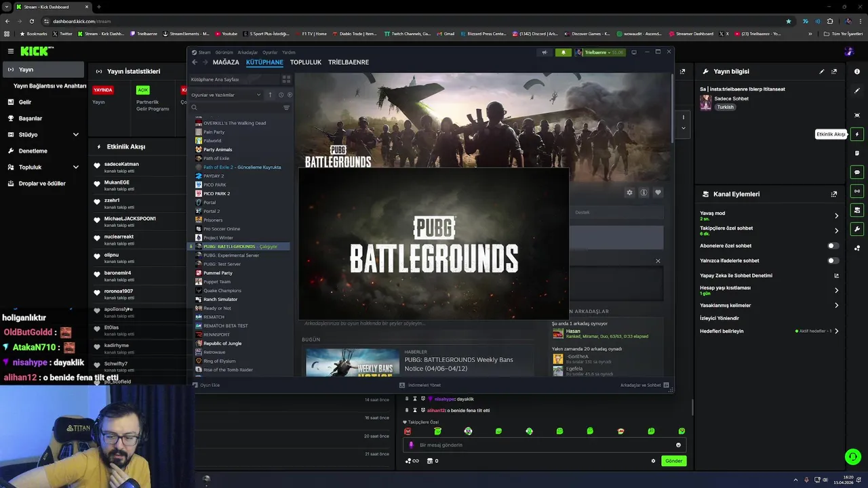Click the recent activity clock icon in Steam library
The width and height of the screenshot is (868, 488).
281,95
